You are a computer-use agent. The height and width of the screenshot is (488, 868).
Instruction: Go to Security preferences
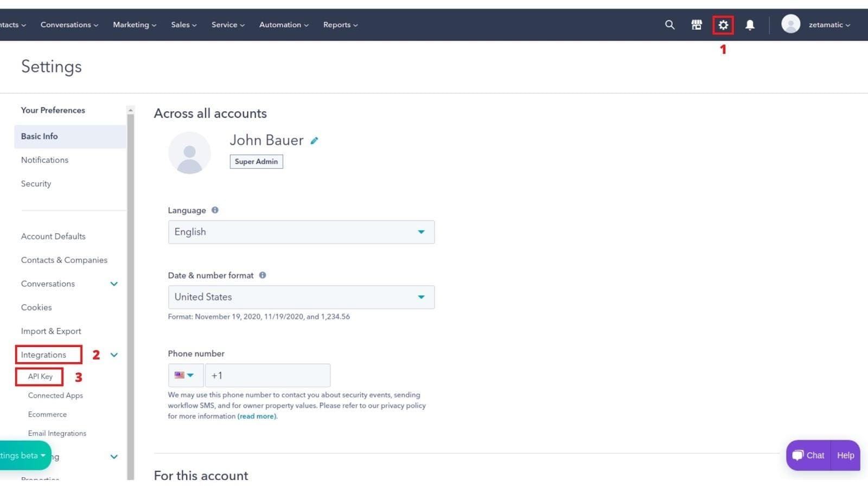pos(36,184)
